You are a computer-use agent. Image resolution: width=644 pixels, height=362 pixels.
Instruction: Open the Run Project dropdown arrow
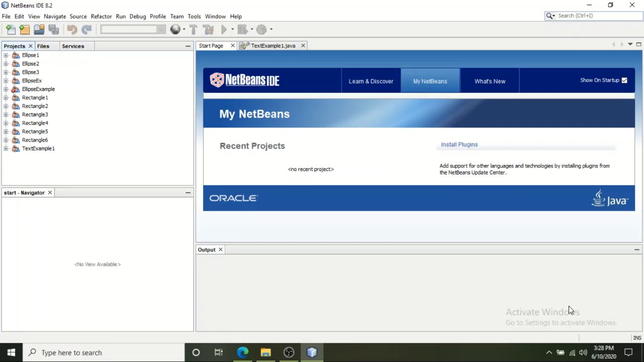pos(232,30)
